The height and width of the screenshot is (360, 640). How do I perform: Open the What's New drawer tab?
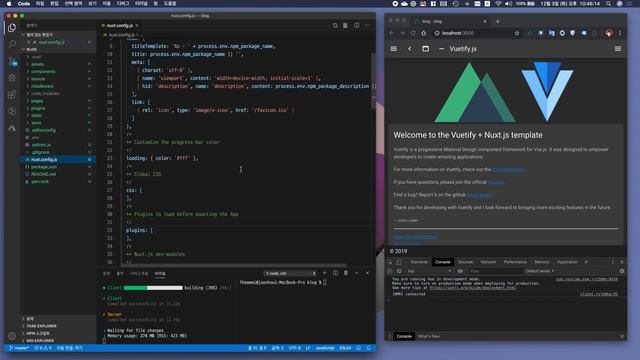click(x=429, y=336)
